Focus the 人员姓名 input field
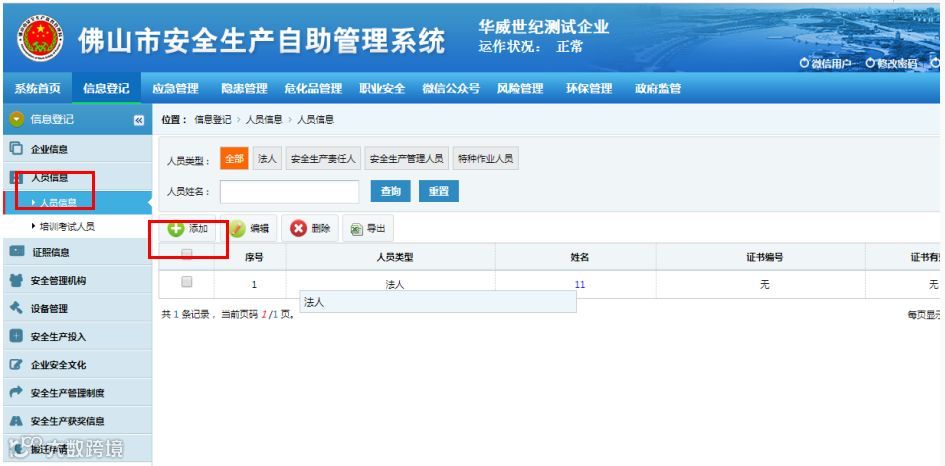The width and height of the screenshot is (945, 466). (289, 192)
